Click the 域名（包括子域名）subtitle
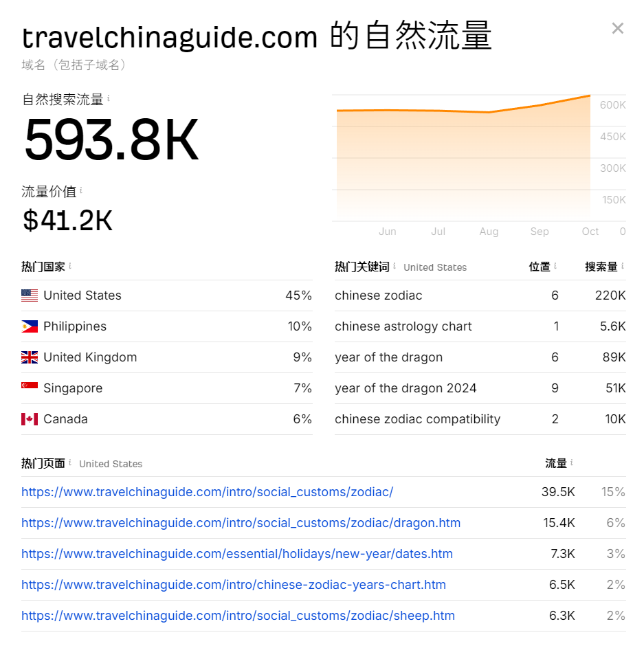This screenshot has height=648, width=644. [x=74, y=65]
